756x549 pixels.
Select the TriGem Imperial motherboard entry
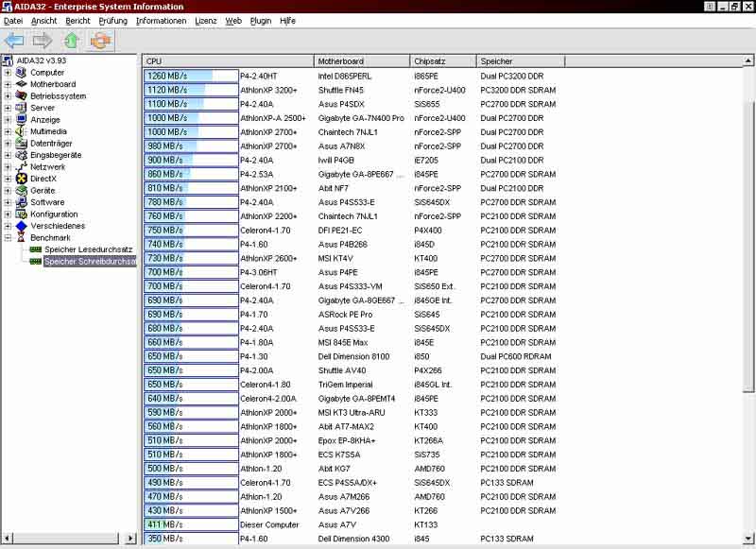click(346, 385)
